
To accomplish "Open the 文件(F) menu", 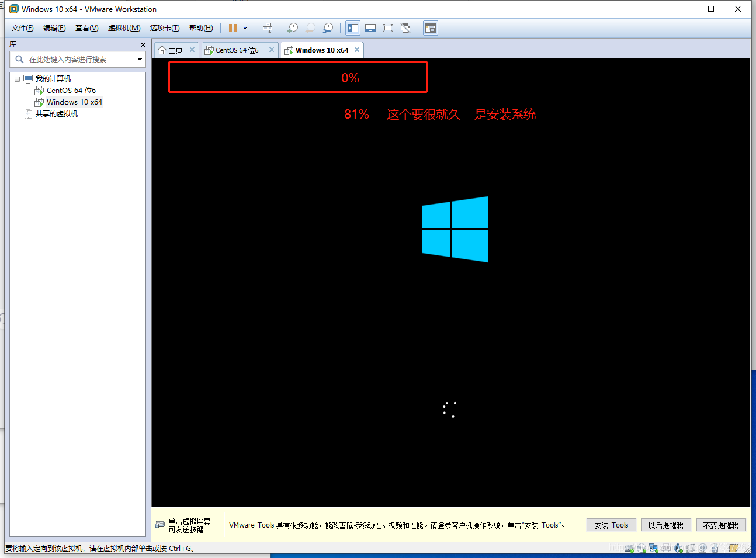I will [x=22, y=28].
